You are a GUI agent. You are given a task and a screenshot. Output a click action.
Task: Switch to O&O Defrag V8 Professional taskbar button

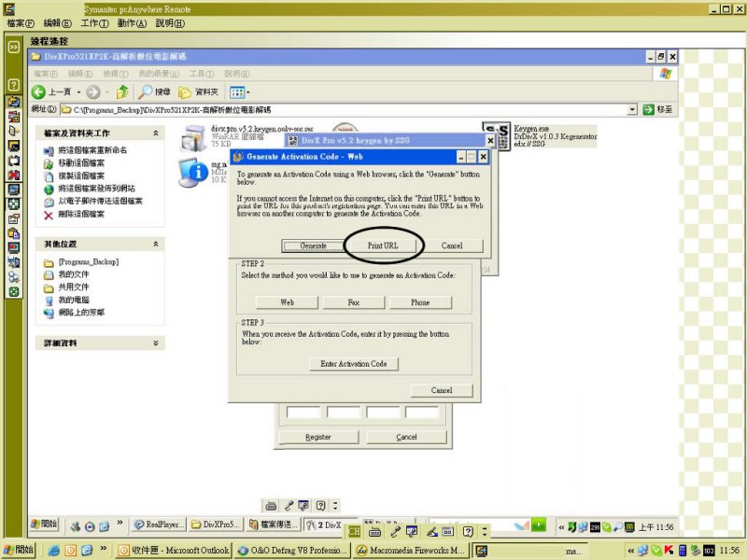pos(293,551)
